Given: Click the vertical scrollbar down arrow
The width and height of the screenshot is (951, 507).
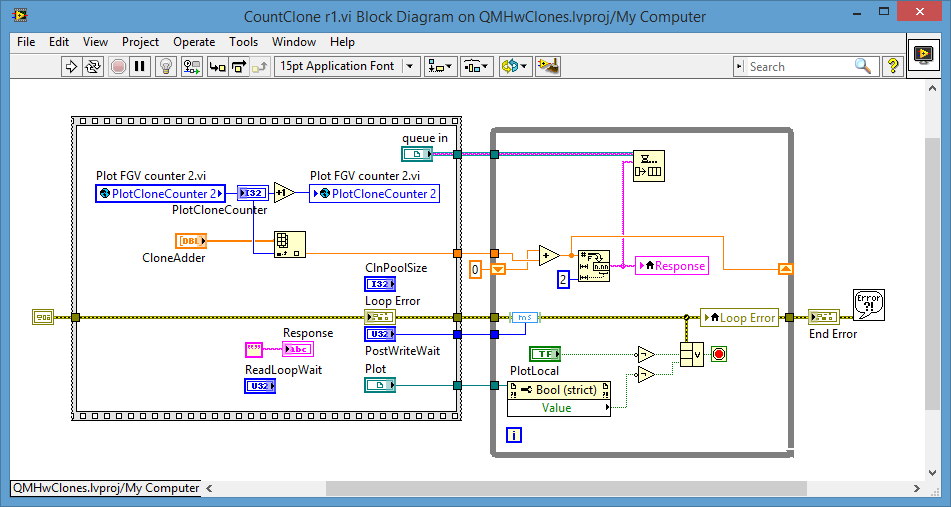Looking at the screenshot, I should (933, 473).
